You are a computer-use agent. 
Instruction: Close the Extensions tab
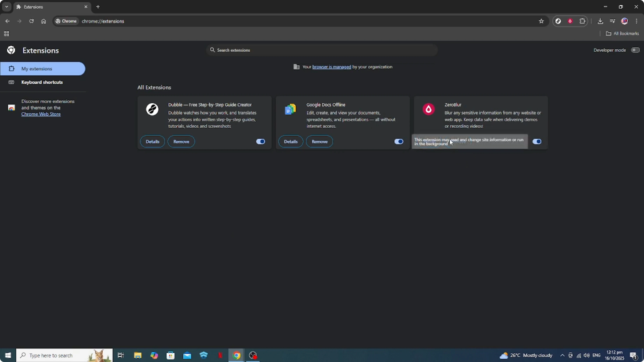[86, 7]
